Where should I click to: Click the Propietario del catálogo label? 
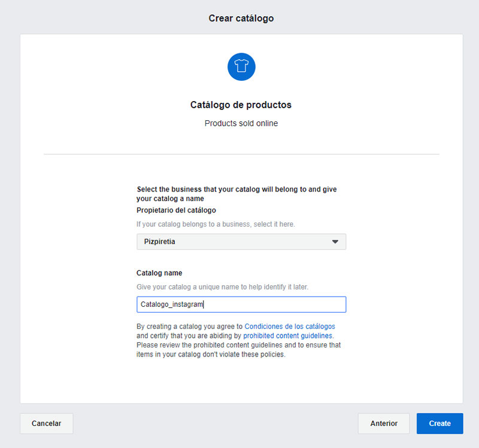tap(176, 211)
